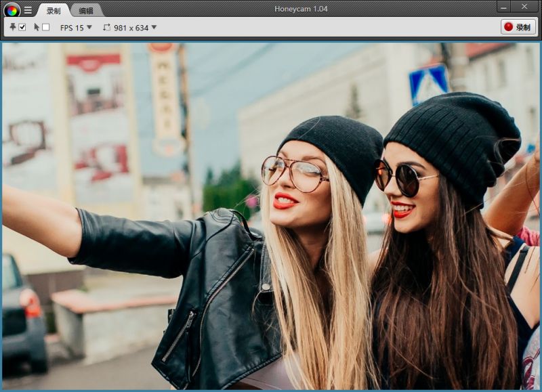Screen dimensions: 542x392
Task: Click inside the capture area preview
Action: coord(271,217)
